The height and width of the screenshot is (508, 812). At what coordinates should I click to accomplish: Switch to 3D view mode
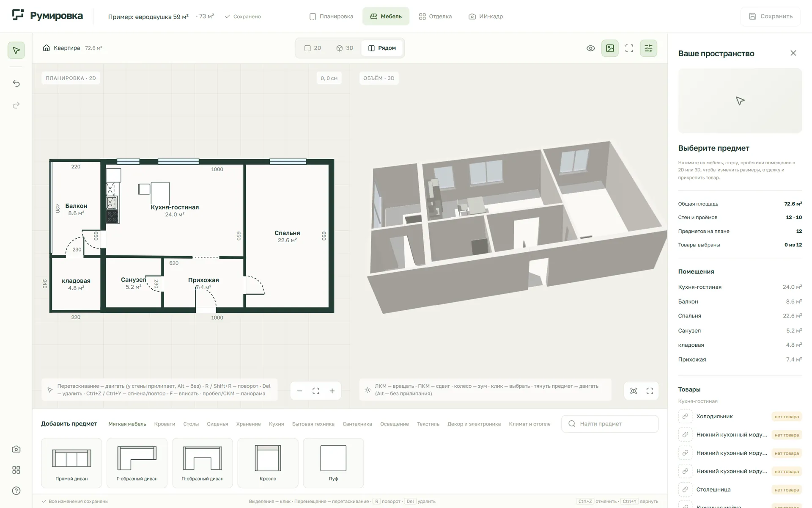tap(345, 48)
